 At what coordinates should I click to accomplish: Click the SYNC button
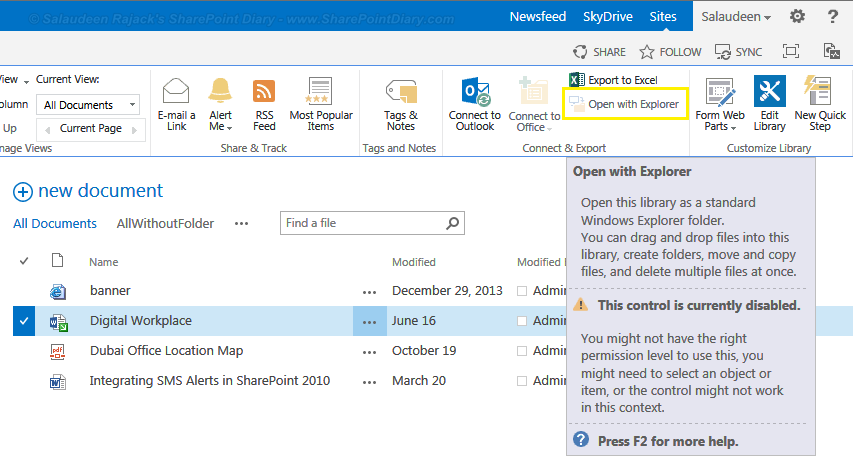tap(738, 52)
